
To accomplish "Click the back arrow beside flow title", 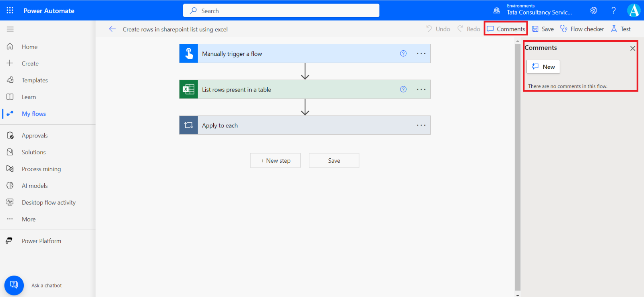I will 112,29.
